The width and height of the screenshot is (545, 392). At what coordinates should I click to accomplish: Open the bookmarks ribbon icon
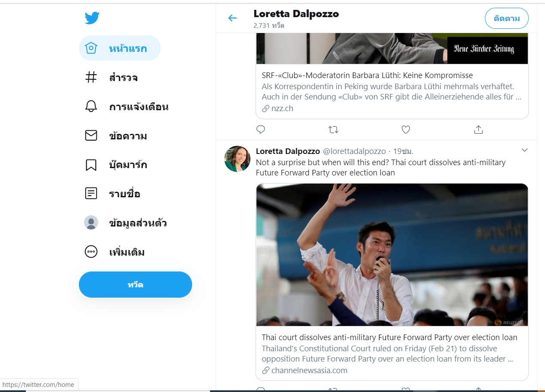91,165
